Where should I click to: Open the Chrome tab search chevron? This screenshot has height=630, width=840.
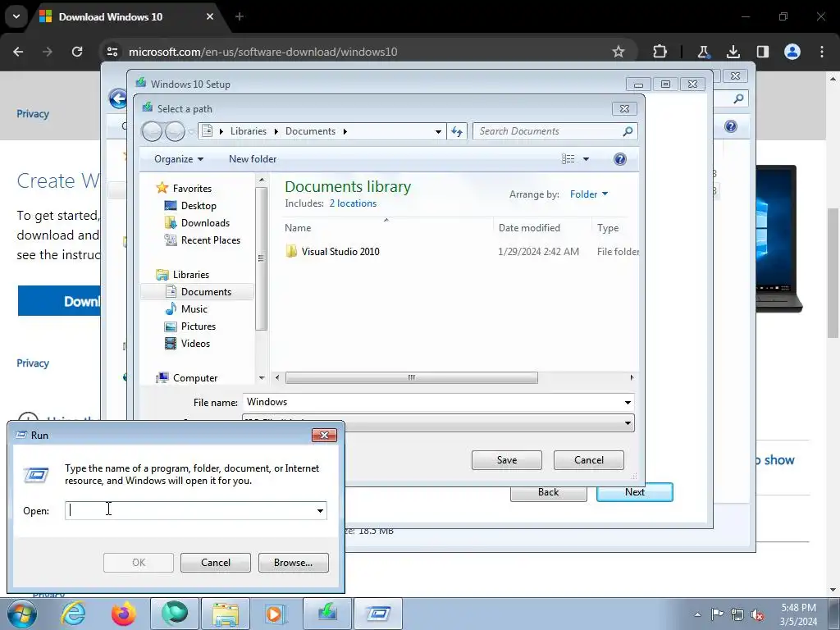pyautogui.click(x=16, y=16)
